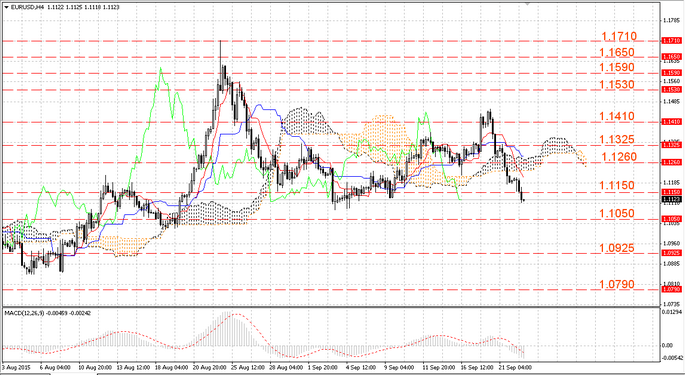The width and height of the screenshot is (685, 375).
Task: Select the orange 1.1650 level label
Action: click(617, 52)
